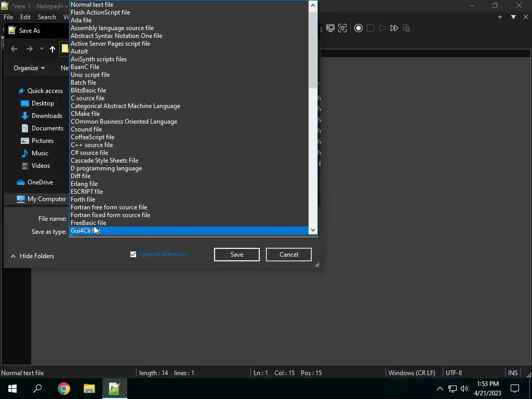Click Windows (CR LF) in status bar

(x=411, y=373)
